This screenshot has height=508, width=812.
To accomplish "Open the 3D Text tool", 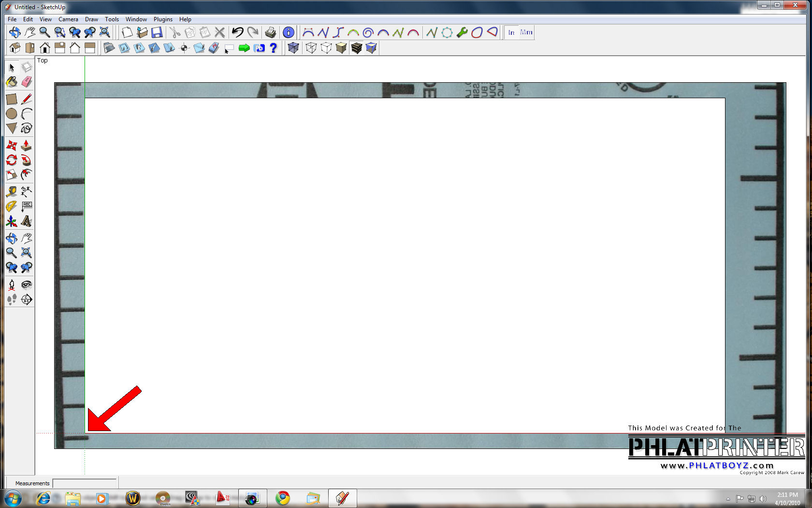I will click(x=27, y=222).
